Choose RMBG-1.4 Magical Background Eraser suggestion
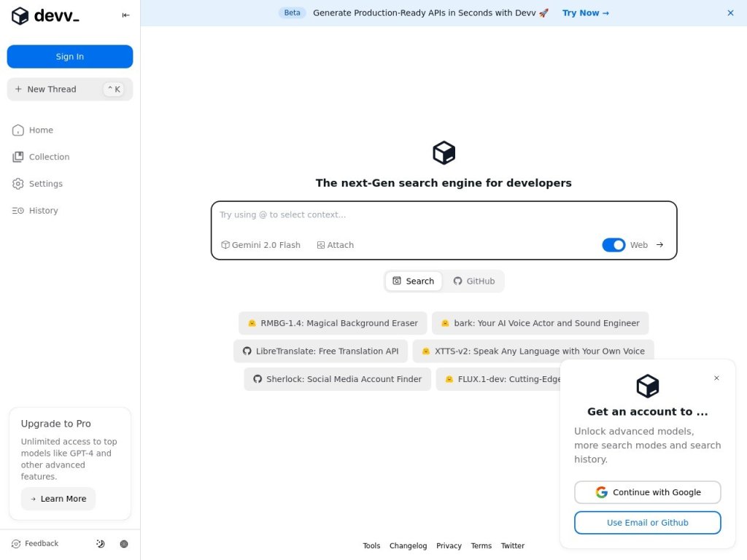This screenshot has height=560, width=747. (x=333, y=323)
